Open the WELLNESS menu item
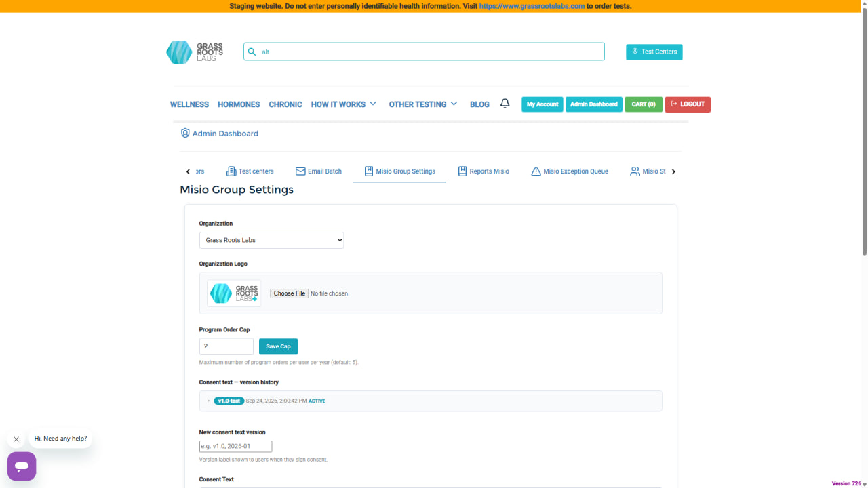This screenshot has width=868, height=488. [189, 104]
